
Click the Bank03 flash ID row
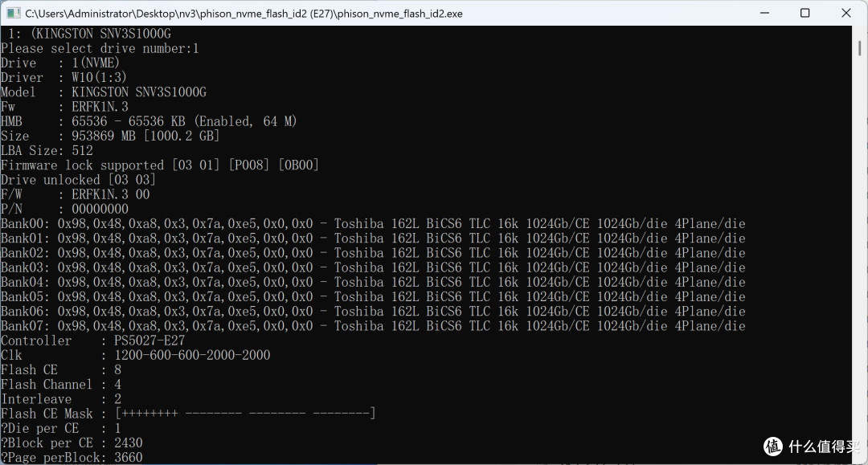click(373, 267)
